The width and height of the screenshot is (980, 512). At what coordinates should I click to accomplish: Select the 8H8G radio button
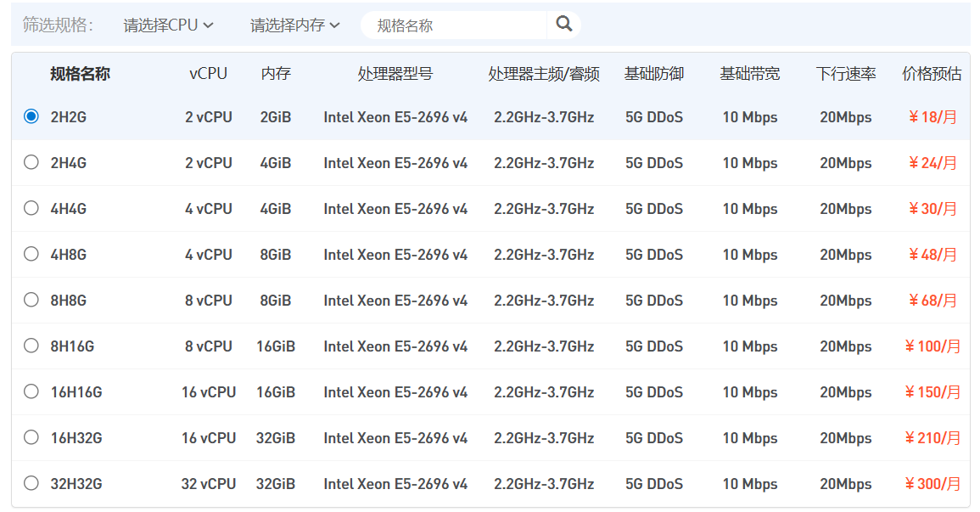pyautogui.click(x=31, y=300)
